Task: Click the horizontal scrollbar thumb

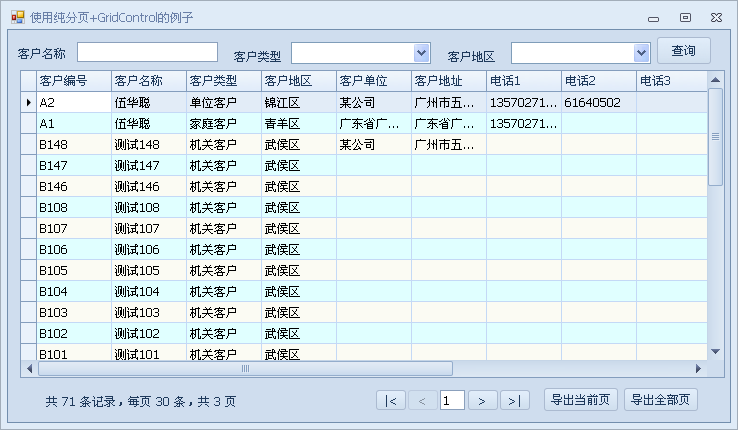Action: (x=244, y=368)
